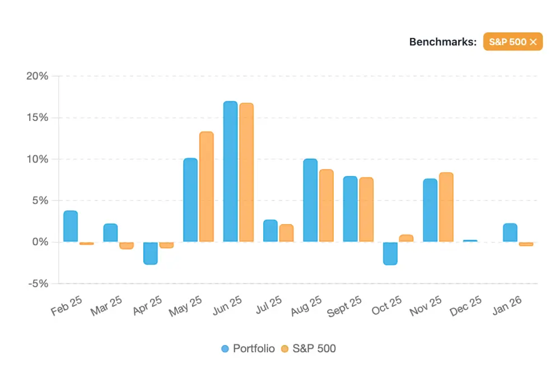Screen dimensions: 560x392
Task: Click the negative blue bar for Oct 25
Action: pyautogui.click(x=390, y=254)
